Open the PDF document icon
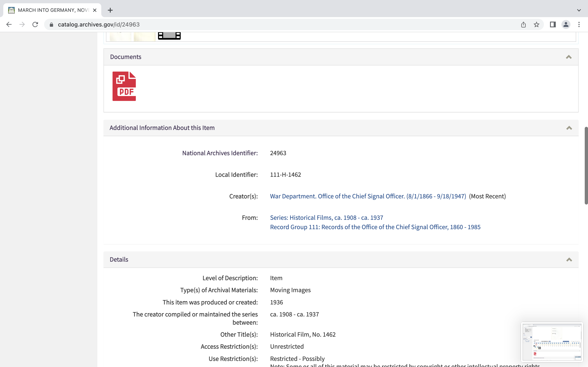 point(124,86)
